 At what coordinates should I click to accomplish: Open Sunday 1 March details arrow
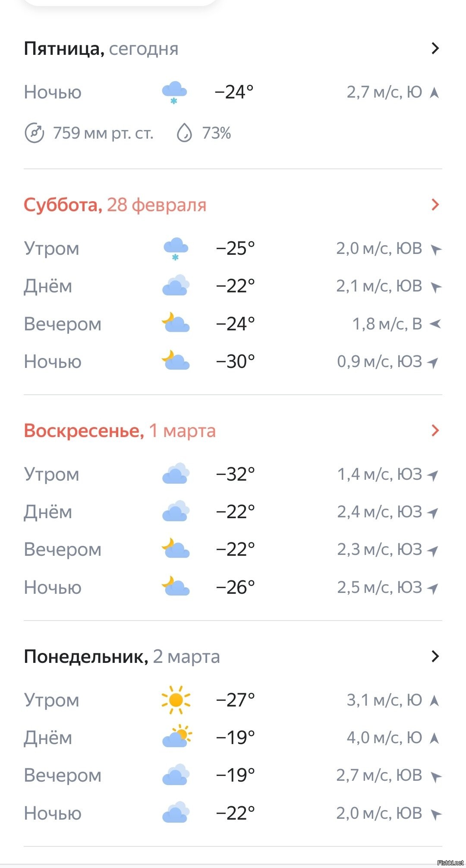pyautogui.click(x=435, y=430)
